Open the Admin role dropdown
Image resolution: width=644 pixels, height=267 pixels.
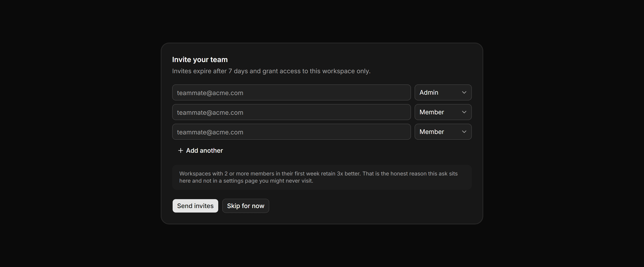443,93
